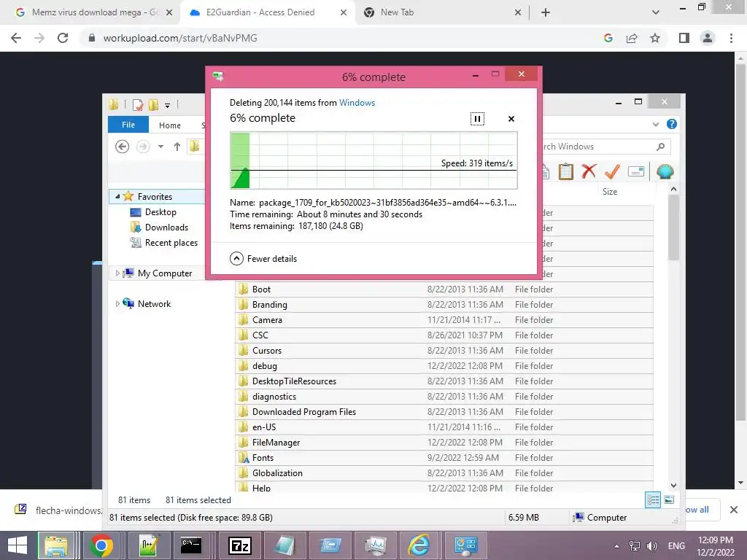Open a new Chrome tab with plus

(x=546, y=12)
